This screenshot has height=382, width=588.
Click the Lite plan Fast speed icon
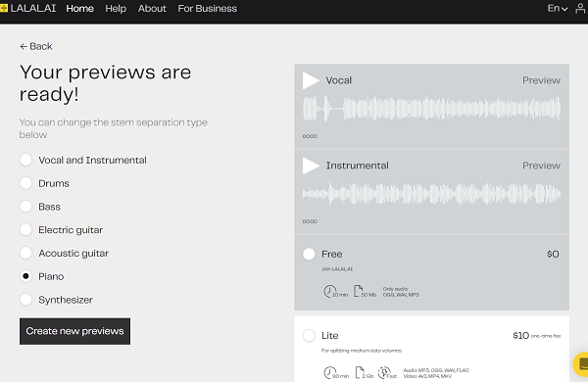(x=384, y=372)
